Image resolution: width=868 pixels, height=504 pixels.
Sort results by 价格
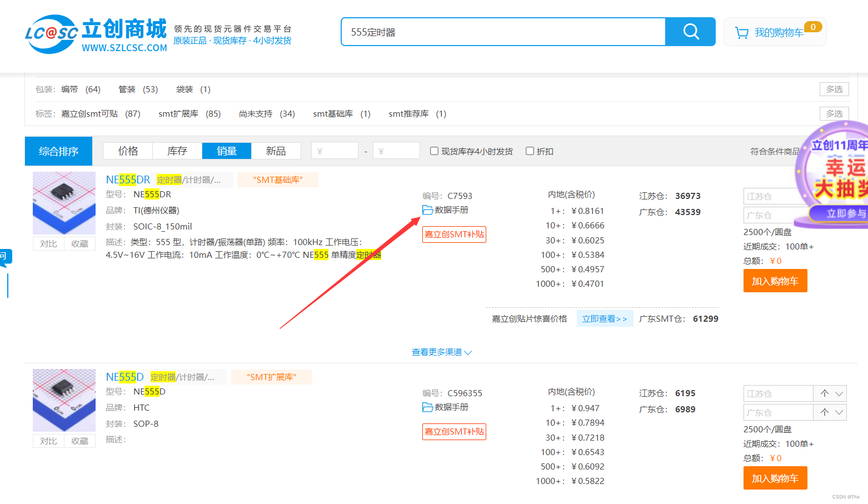click(128, 151)
